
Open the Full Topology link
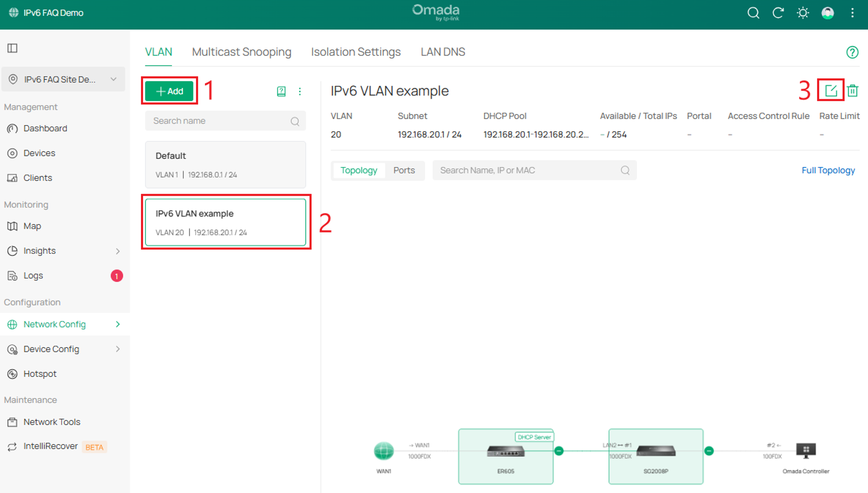coord(828,170)
